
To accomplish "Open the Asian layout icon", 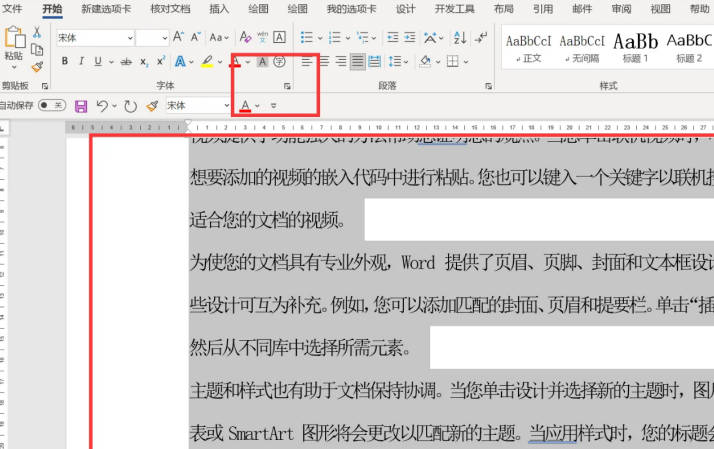I will (430, 37).
